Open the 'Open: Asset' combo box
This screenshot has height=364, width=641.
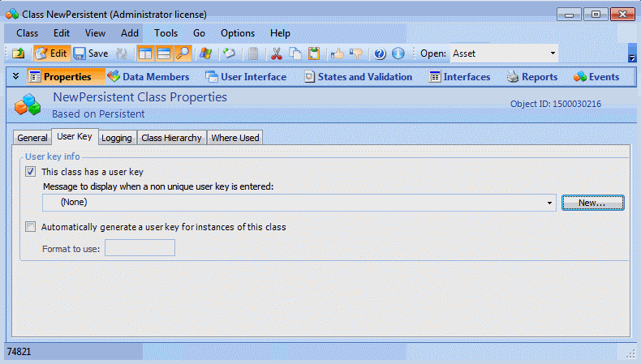coord(553,54)
